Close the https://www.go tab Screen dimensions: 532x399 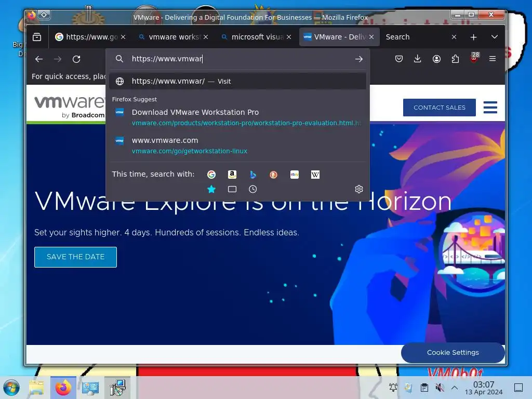pyautogui.click(x=123, y=37)
